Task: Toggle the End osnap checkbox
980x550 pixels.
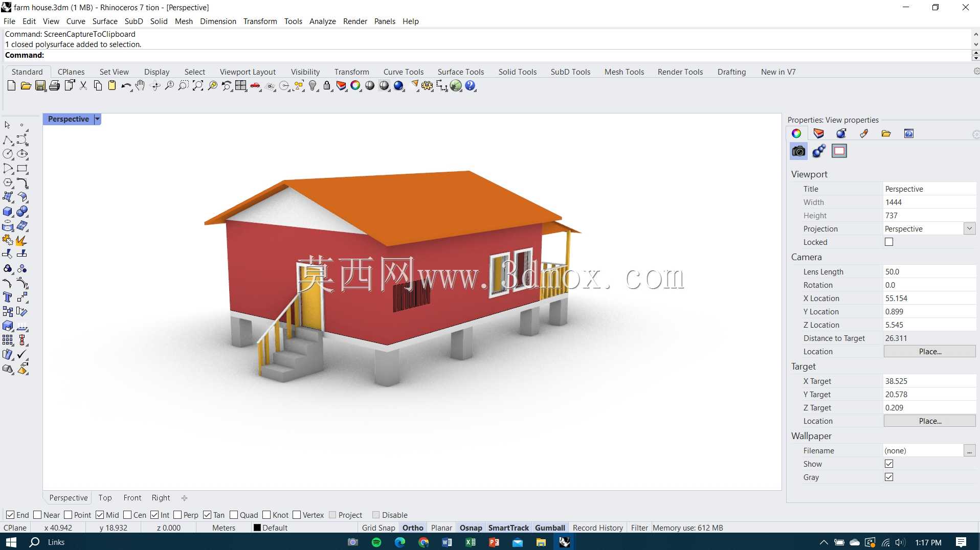Action: click(x=10, y=515)
